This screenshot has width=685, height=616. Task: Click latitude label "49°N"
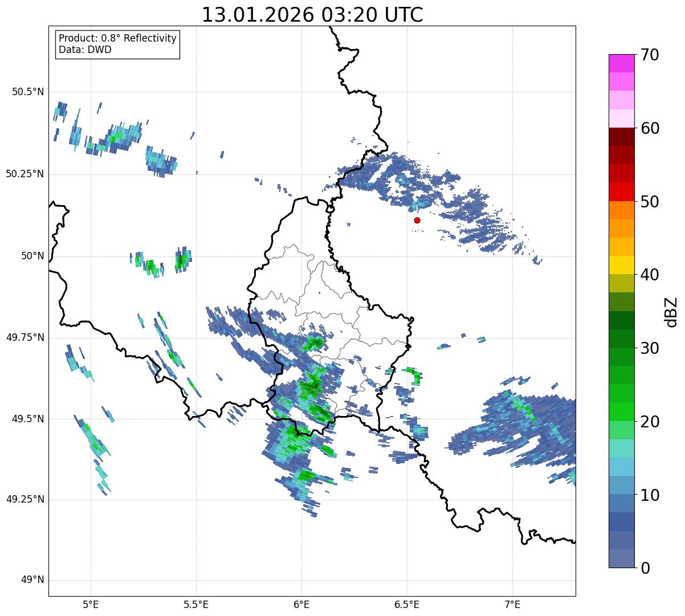coord(32,580)
